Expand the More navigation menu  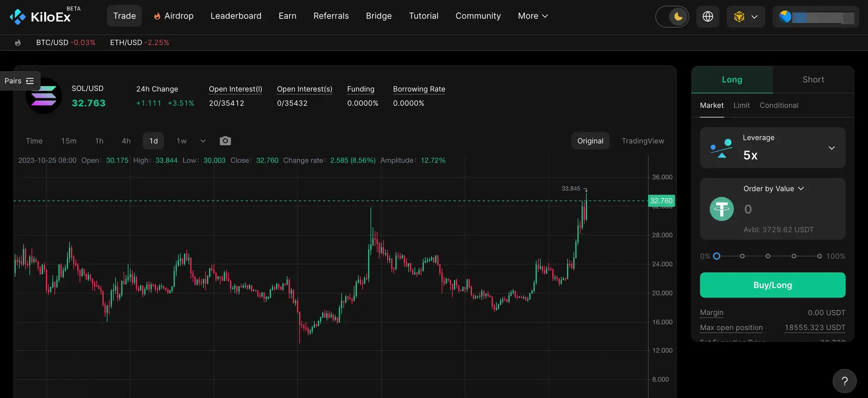533,16
